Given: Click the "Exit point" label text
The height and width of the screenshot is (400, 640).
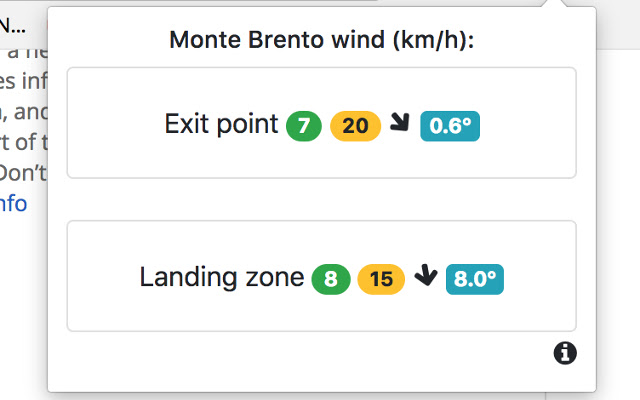Looking at the screenshot, I should [x=221, y=125].
